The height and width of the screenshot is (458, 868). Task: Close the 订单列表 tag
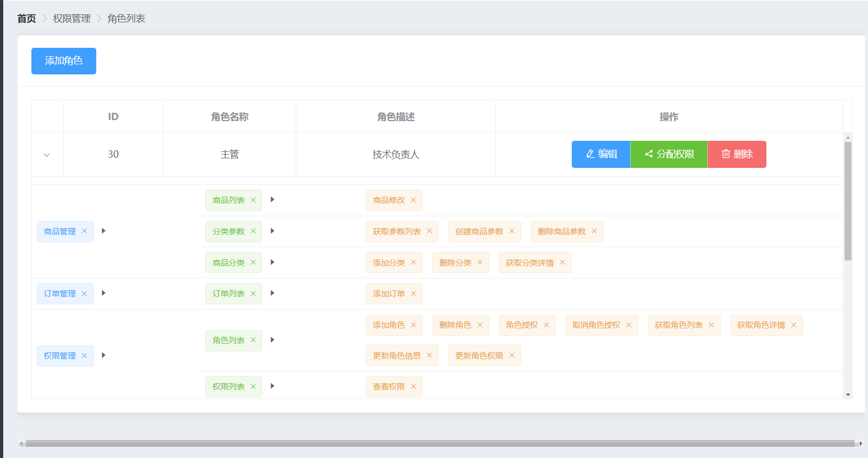pos(253,293)
